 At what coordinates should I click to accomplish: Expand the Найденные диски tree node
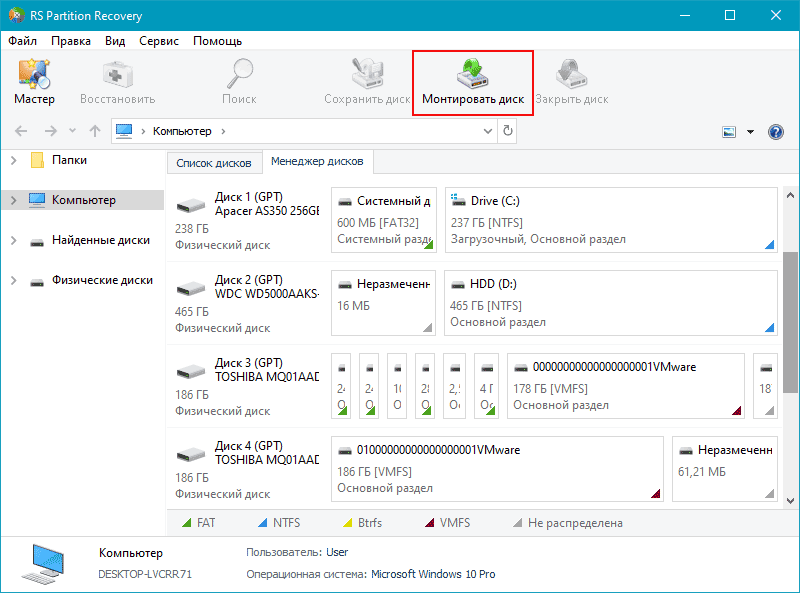14,240
